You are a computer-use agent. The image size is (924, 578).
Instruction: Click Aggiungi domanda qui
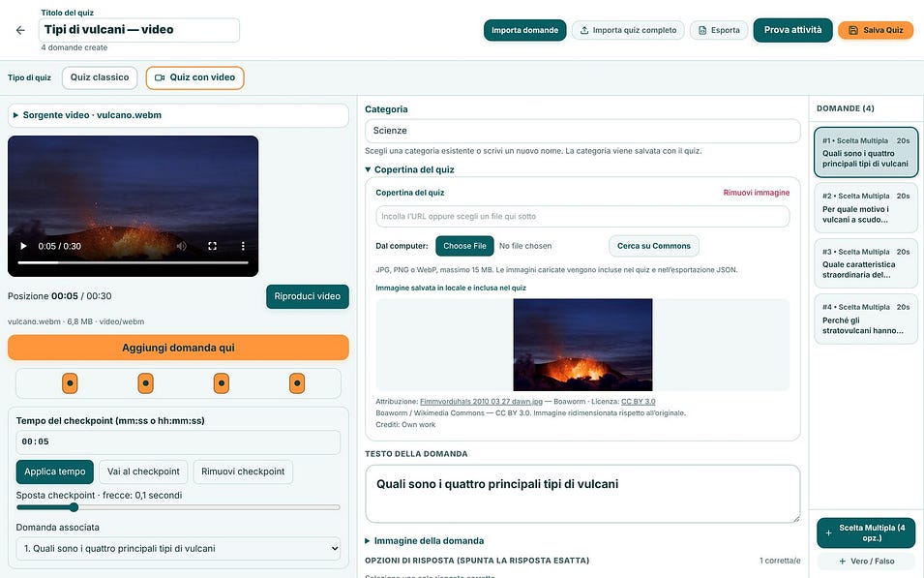[178, 348]
